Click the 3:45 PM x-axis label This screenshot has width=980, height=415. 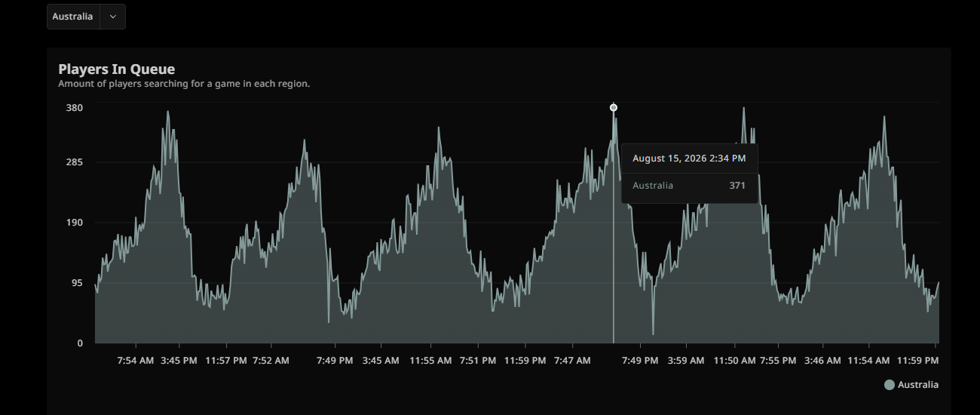(179, 361)
